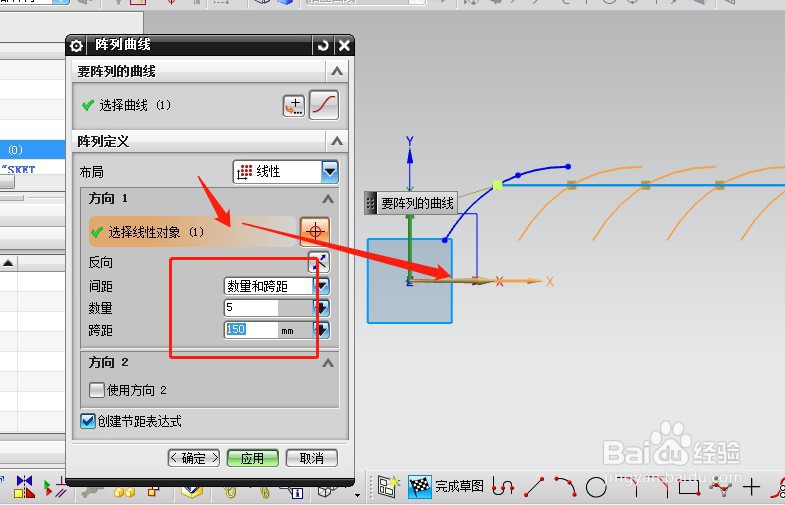Viewport: 785px width, 505px height.
Task: Reset the 阵列曲线 dialog with the reset arrow
Action: pyautogui.click(x=323, y=46)
